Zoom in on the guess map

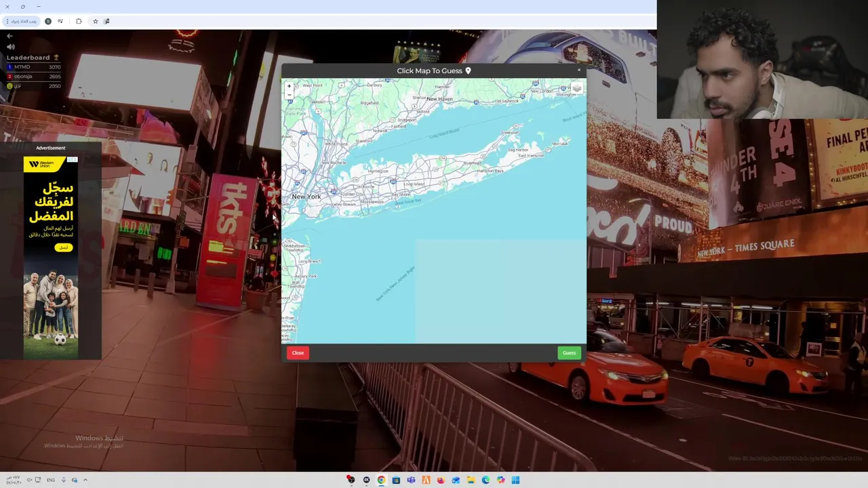coord(289,86)
